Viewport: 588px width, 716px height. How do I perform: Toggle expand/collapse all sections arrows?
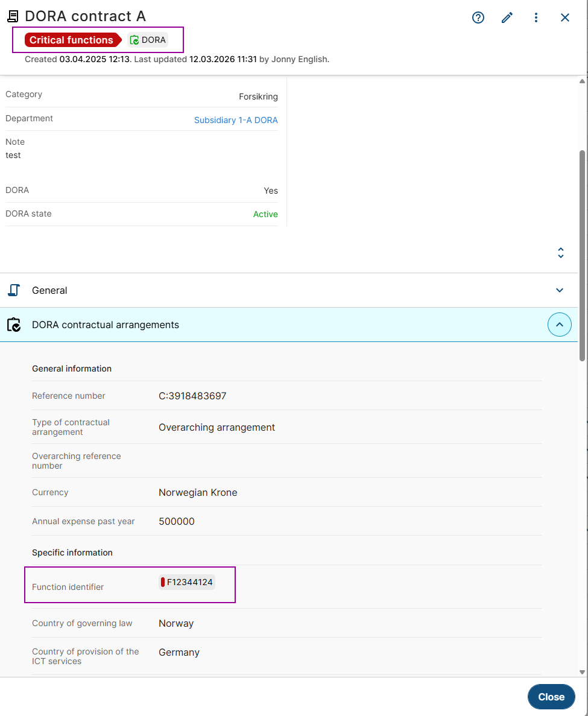561,253
